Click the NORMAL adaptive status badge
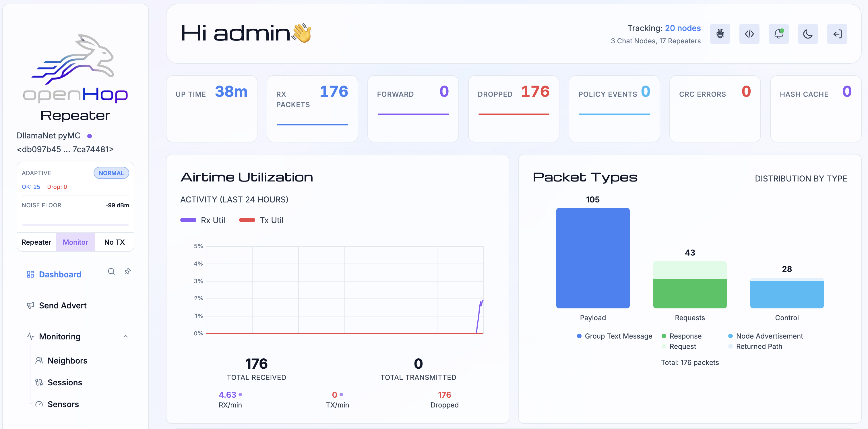Image resolution: width=868 pixels, height=429 pixels. (x=111, y=173)
